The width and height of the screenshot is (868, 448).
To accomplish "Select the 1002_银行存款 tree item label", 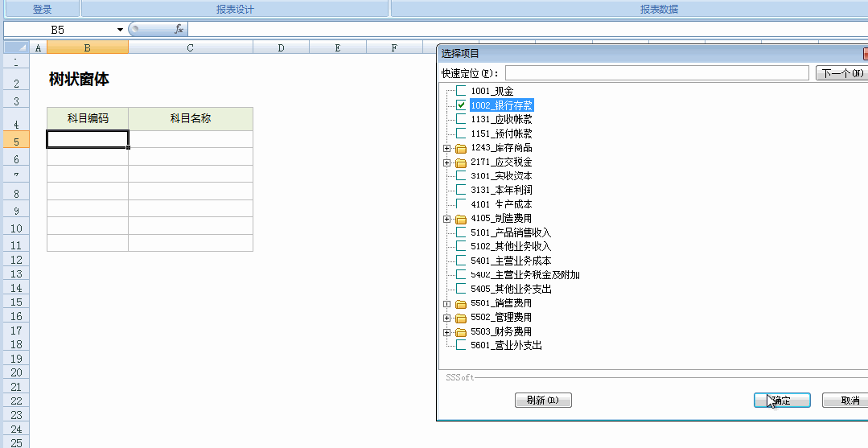I will pyautogui.click(x=502, y=105).
